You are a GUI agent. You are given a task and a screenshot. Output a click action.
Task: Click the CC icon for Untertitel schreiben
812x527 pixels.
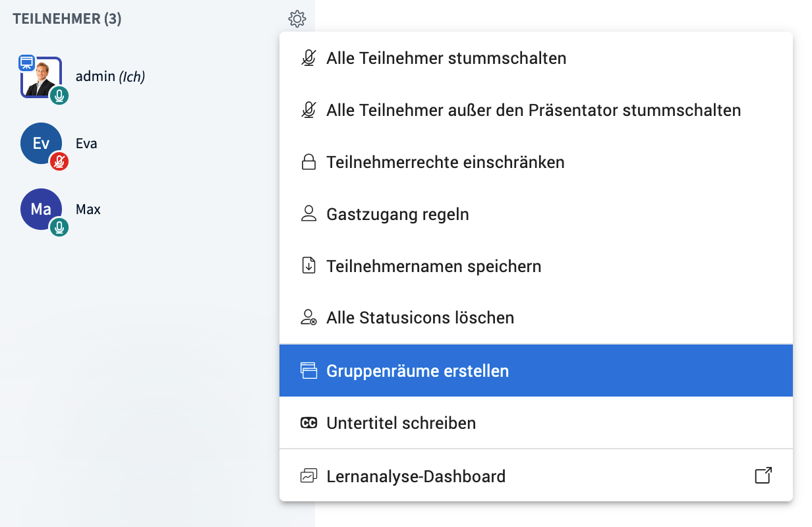coord(308,423)
